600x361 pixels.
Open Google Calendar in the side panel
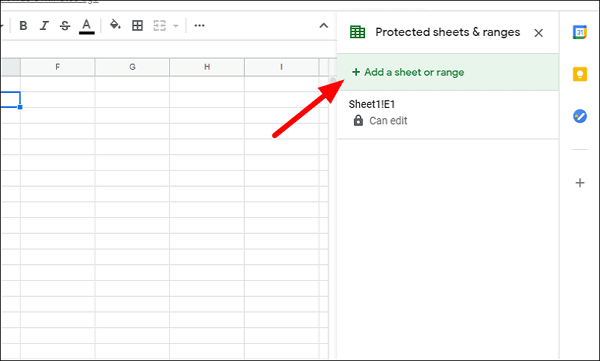pos(580,32)
